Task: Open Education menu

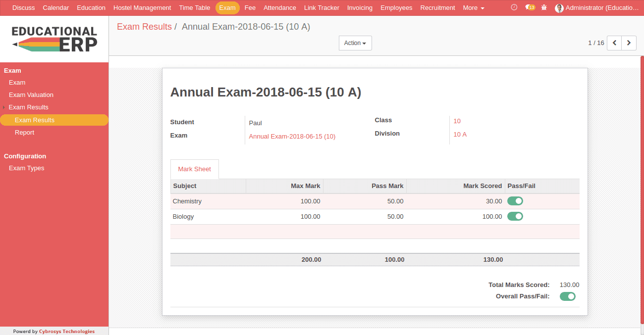Action: pos(91,8)
